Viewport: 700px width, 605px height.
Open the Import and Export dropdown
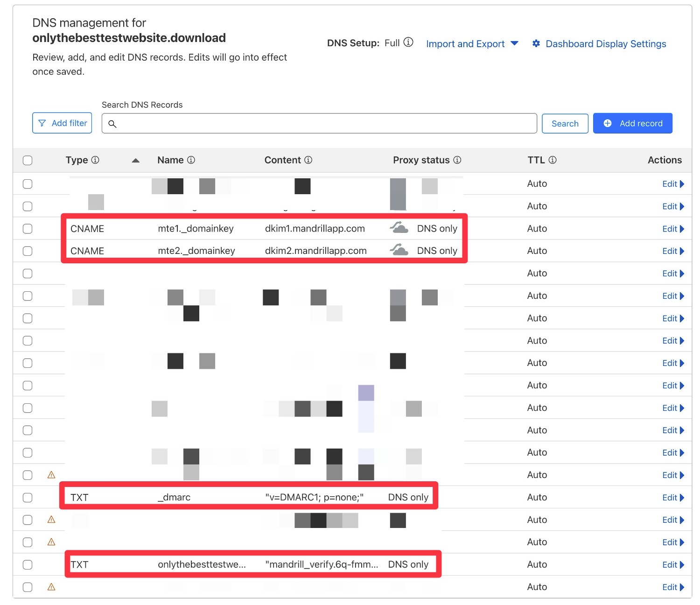click(472, 44)
